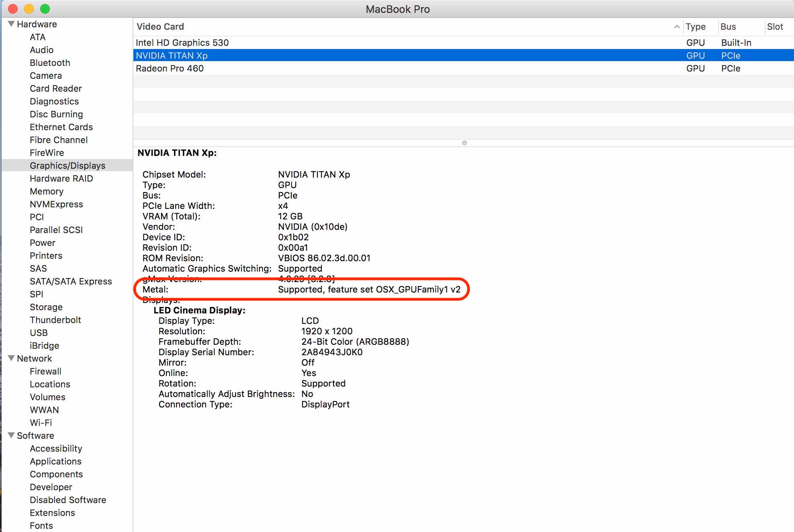Open SPI in the sidebar
Screen dimensions: 794x532
[x=36, y=294]
